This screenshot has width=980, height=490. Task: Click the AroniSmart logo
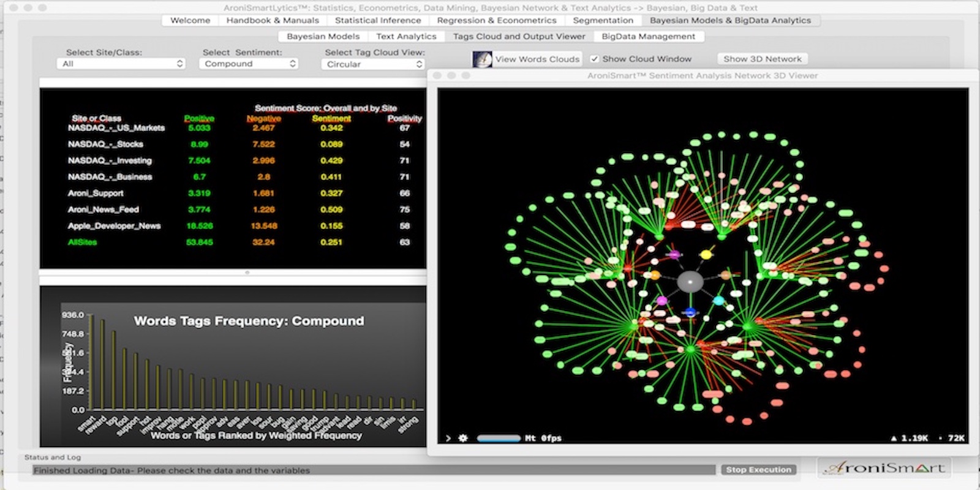point(884,468)
